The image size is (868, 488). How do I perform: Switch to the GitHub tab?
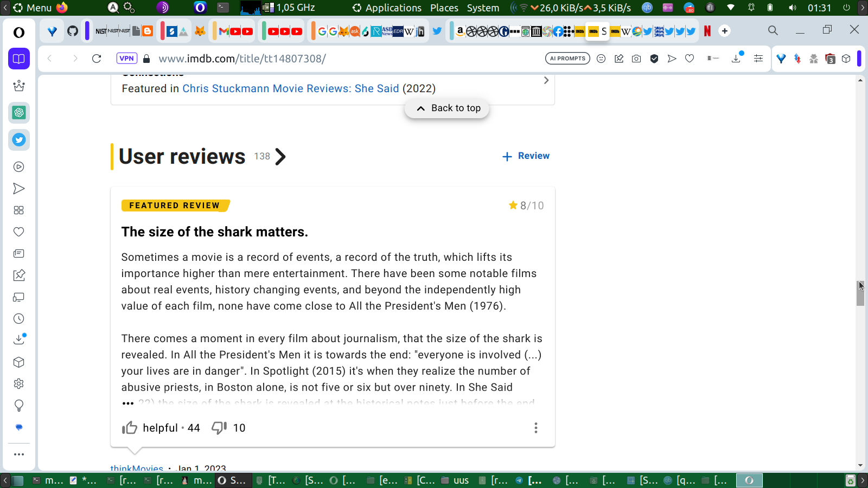pos(73,31)
